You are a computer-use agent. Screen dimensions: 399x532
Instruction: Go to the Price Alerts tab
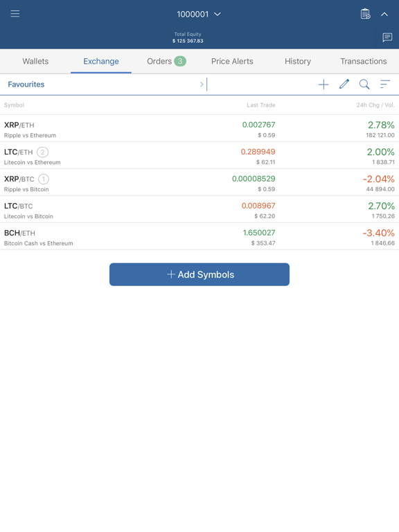pos(232,62)
